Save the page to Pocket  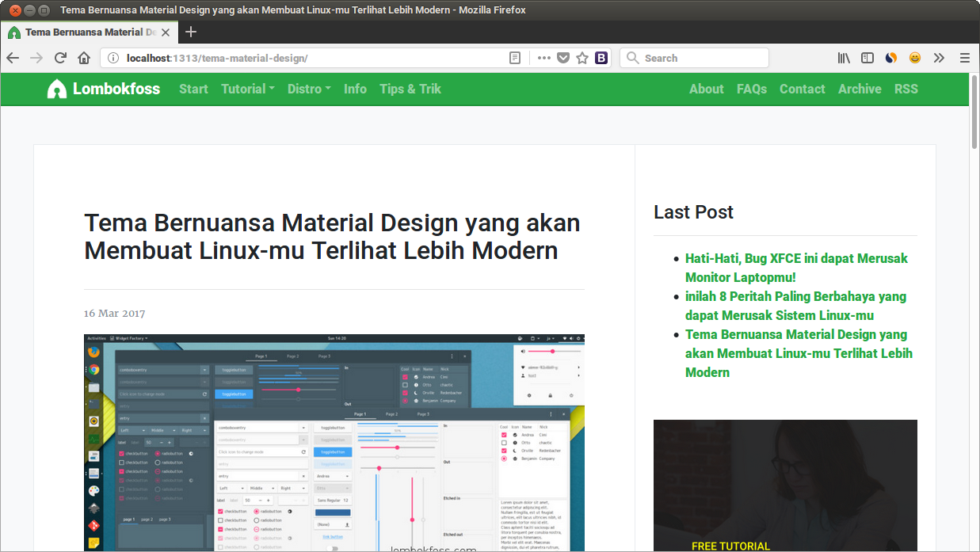[x=563, y=57]
